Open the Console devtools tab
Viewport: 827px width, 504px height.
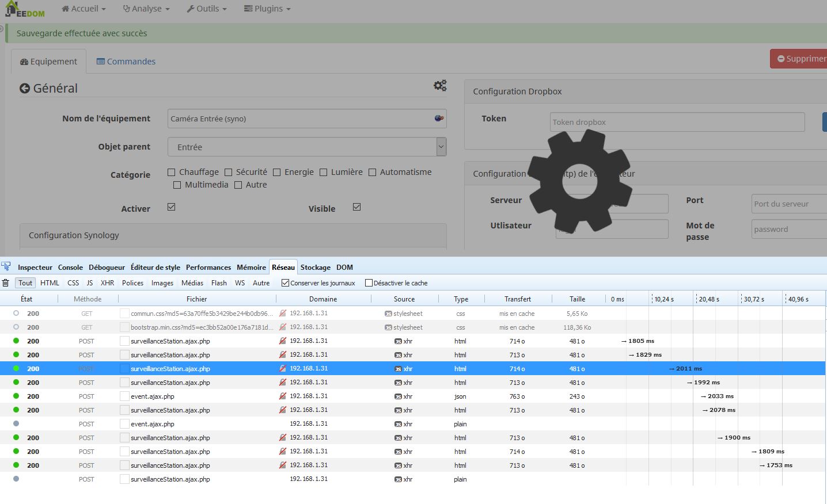tap(70, 267)
